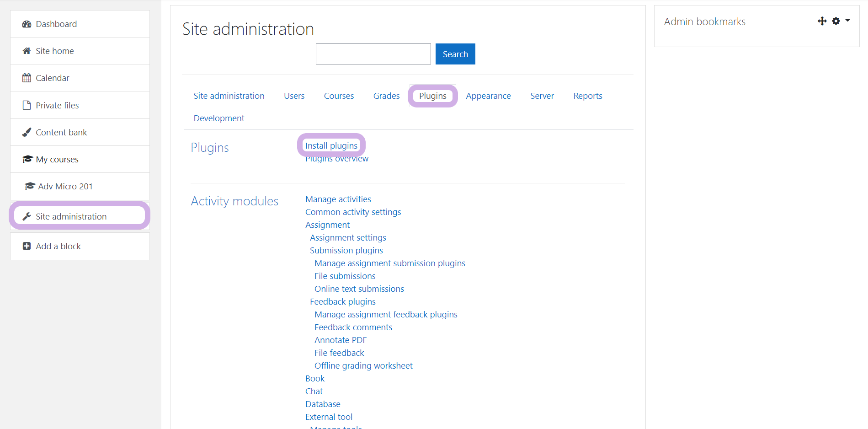Click the Site administration wrench icon
The image size is (868, 429).
tap(27, 217)
